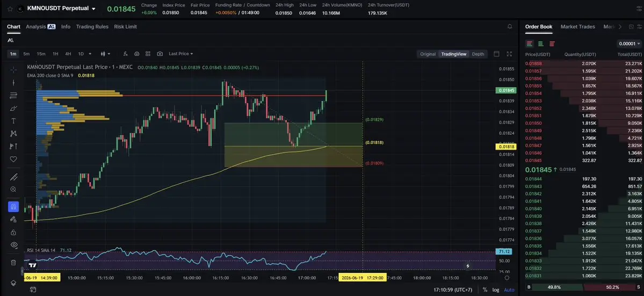Switch to the Chart tab

13,27
